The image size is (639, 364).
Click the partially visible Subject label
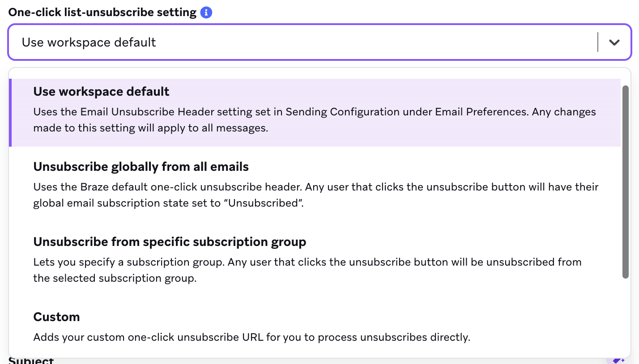31,360
